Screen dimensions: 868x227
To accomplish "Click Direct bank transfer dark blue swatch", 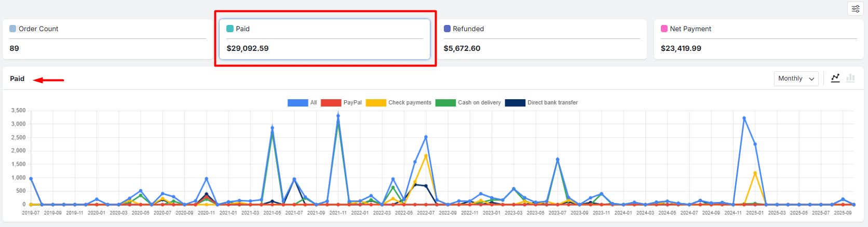I will 515,103.
